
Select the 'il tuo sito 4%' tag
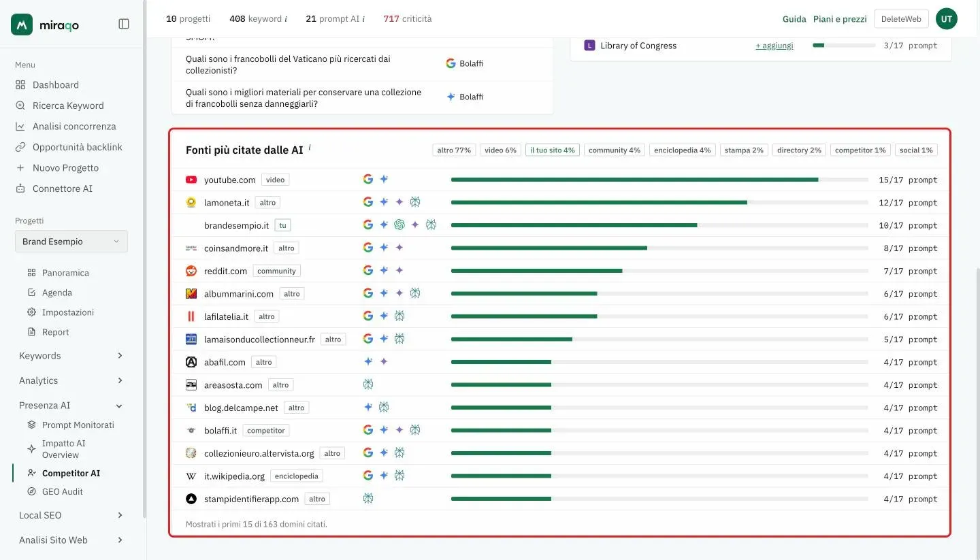coord(553,150)
